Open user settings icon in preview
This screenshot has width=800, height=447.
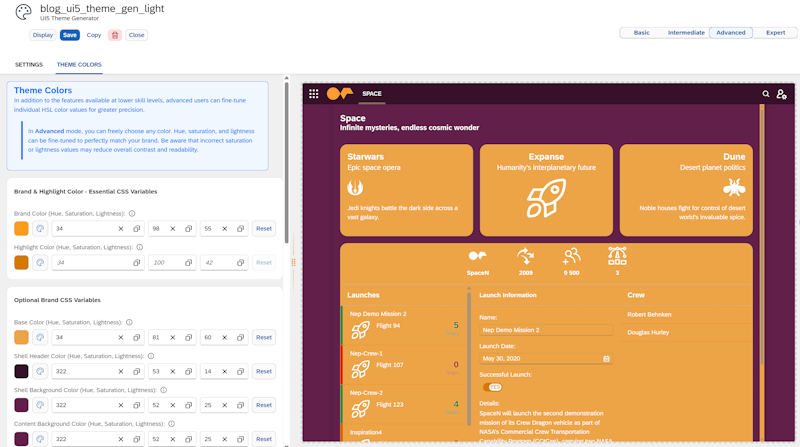click(x=781, y=94)
